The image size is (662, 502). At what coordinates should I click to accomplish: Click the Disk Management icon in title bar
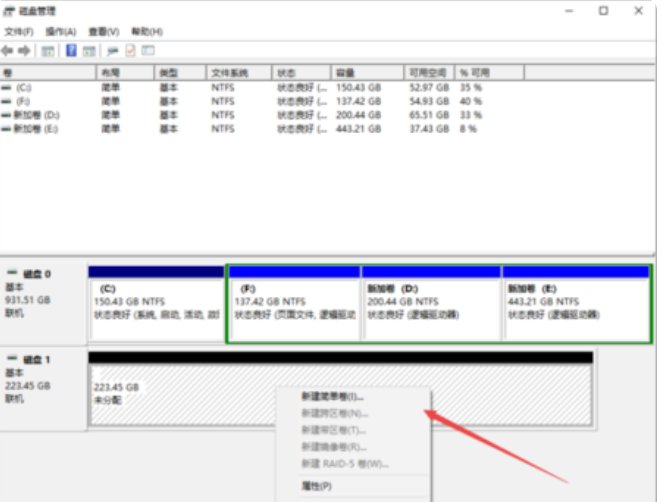click(x=9, y=11)
